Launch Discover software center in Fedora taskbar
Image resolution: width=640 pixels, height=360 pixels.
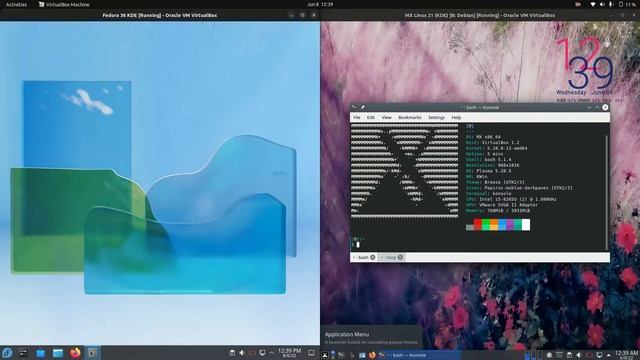40,353
